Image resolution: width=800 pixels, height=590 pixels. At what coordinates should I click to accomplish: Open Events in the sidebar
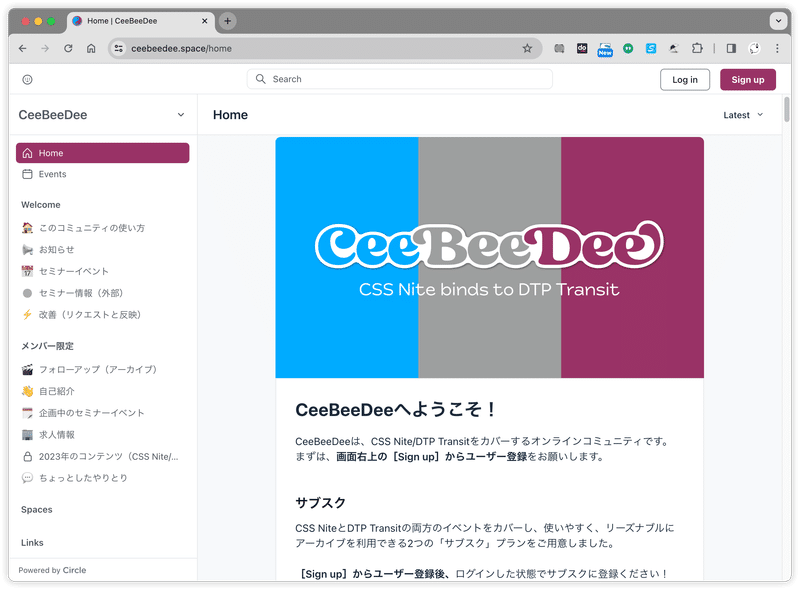[x=103, y=174]
